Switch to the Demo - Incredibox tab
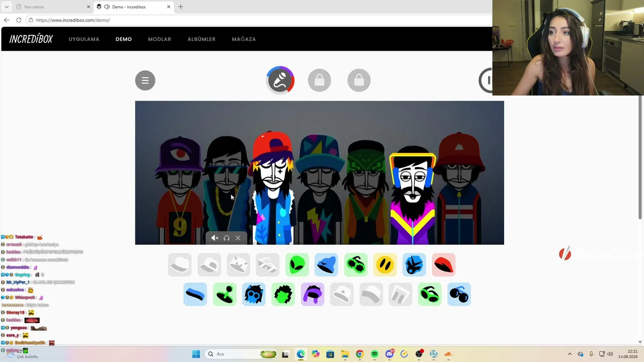Screen dimensions: 644x362 (133, 7)
